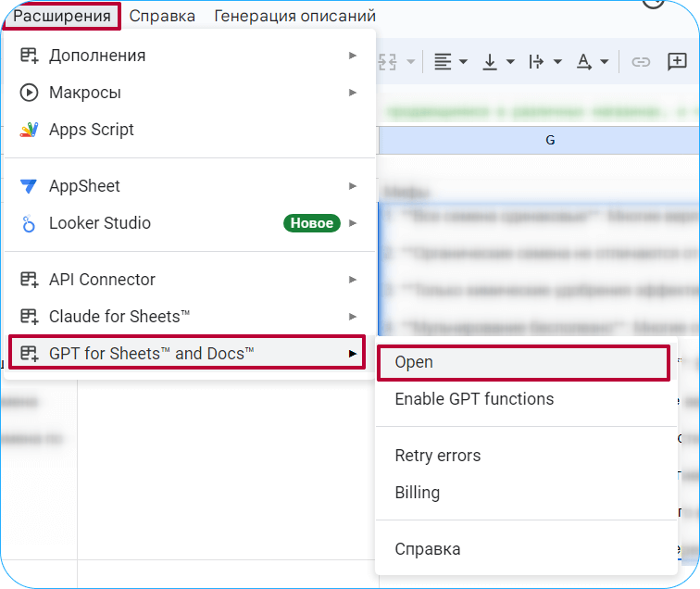Expand the Claude for Sheets submenu arrow

click(353, 317)
